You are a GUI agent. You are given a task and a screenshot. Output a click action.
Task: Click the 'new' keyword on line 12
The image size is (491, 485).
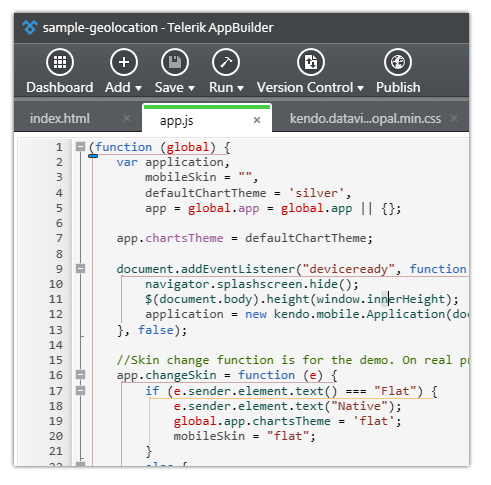coord(256,314)
